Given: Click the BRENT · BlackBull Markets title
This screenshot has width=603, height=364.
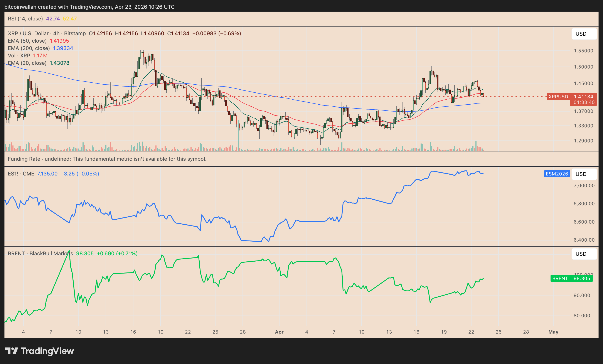Looking at the screenshot, I should pos(40,253).
